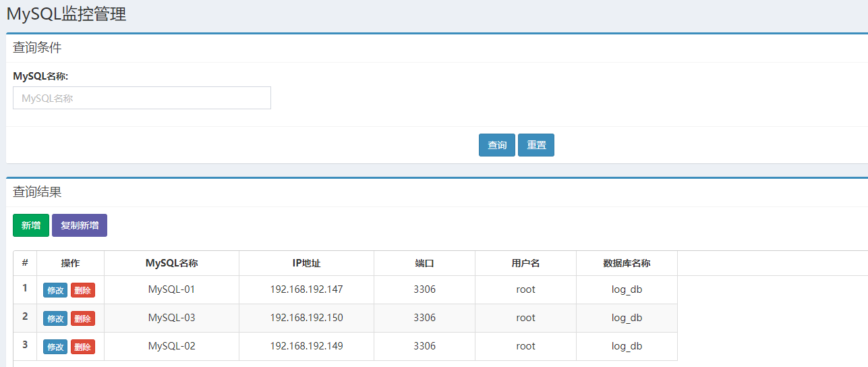
Task: Click the MySQL名称 search input field
Action: pos(142,98)
